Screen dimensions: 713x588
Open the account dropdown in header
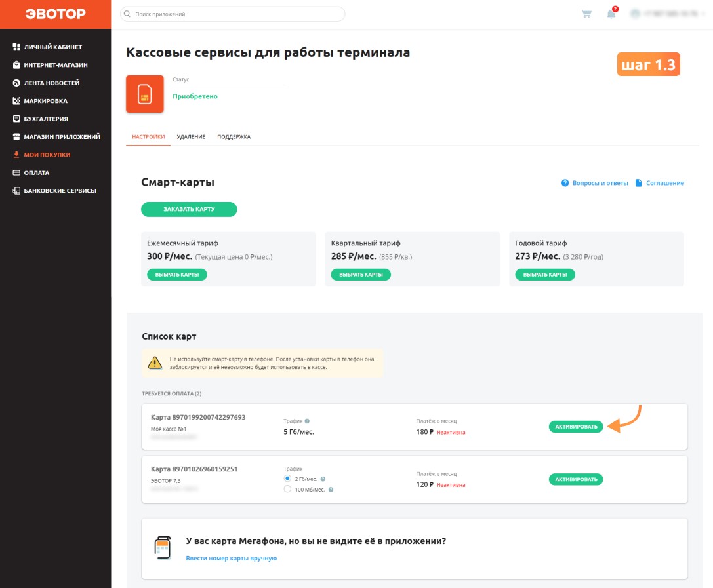668,14
